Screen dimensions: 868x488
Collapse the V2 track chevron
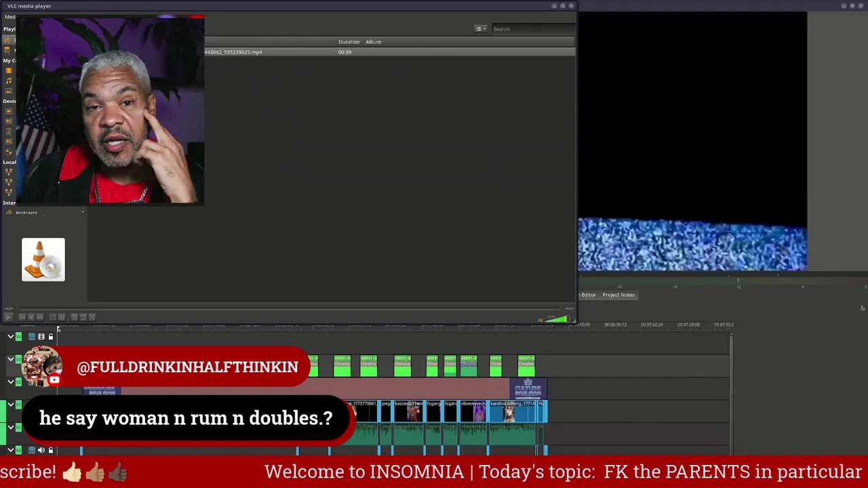[x=10, y=382]
